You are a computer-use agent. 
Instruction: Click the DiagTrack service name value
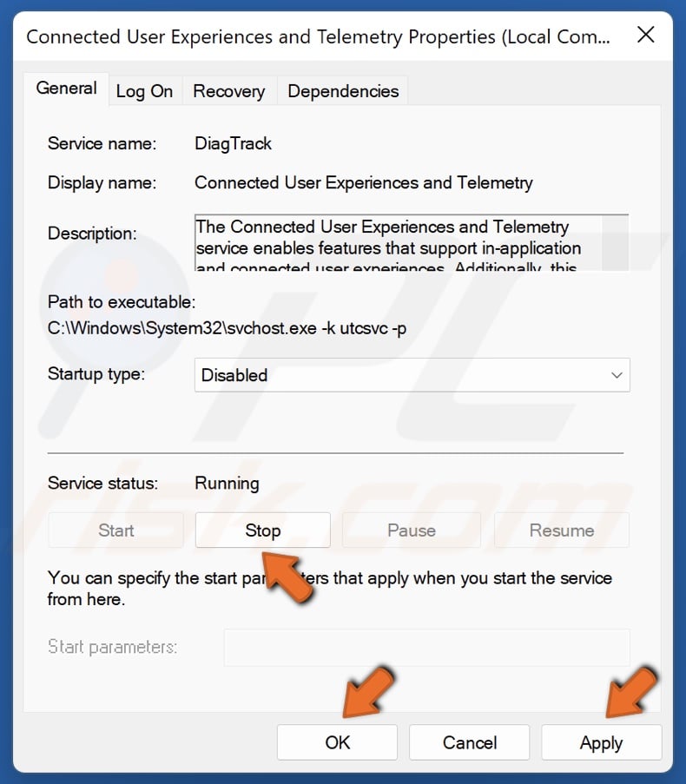pyautogui.click(x=233, y=143)
